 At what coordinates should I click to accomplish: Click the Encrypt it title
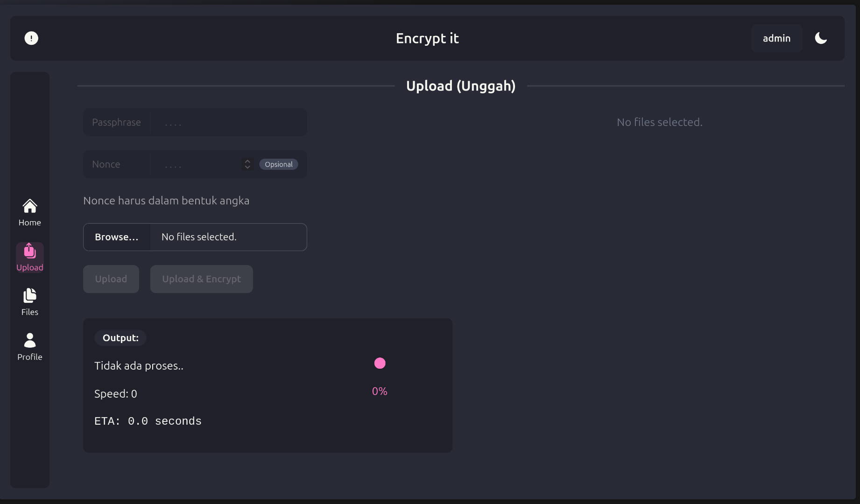pyautogui.click(x=427, y=38)
